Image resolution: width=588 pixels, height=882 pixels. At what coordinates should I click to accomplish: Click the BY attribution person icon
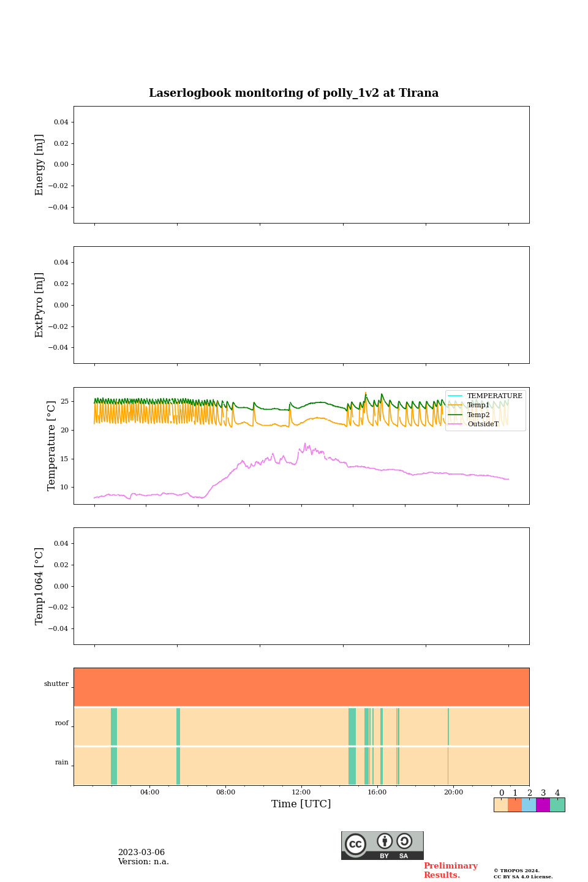coord(385,841)
